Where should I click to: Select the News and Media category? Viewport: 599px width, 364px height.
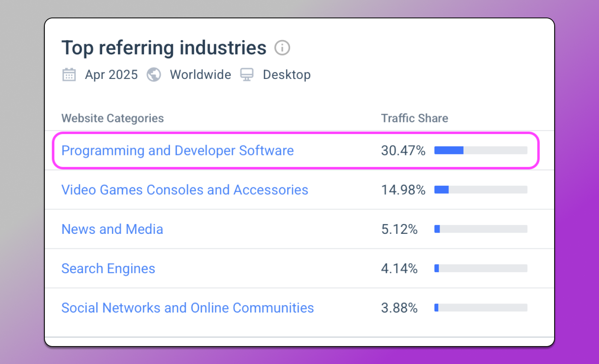(112, 229)
